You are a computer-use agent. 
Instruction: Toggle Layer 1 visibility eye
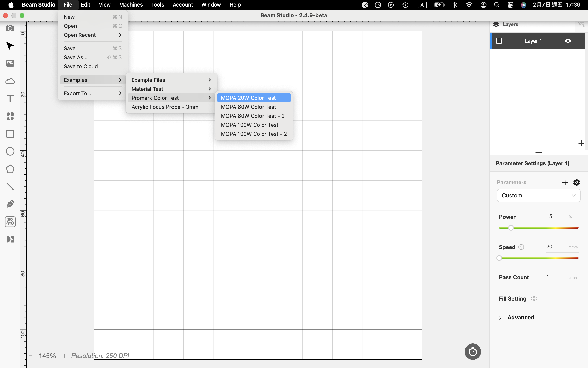(x=568, y=41)
